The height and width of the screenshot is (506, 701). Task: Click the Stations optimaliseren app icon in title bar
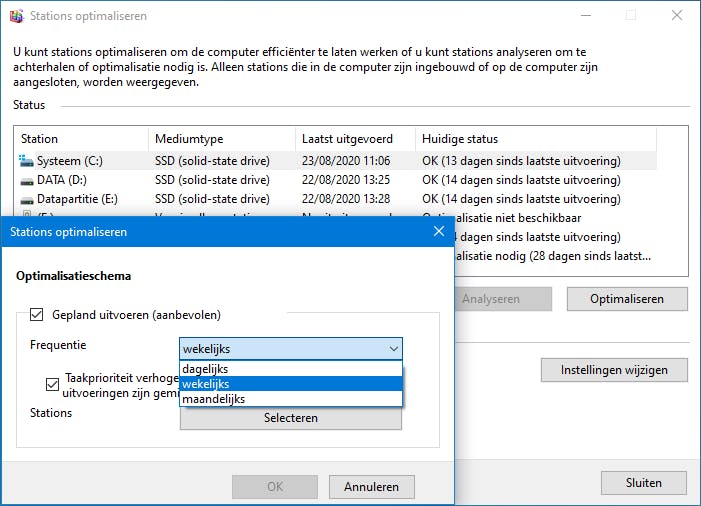tap(16, 16)
